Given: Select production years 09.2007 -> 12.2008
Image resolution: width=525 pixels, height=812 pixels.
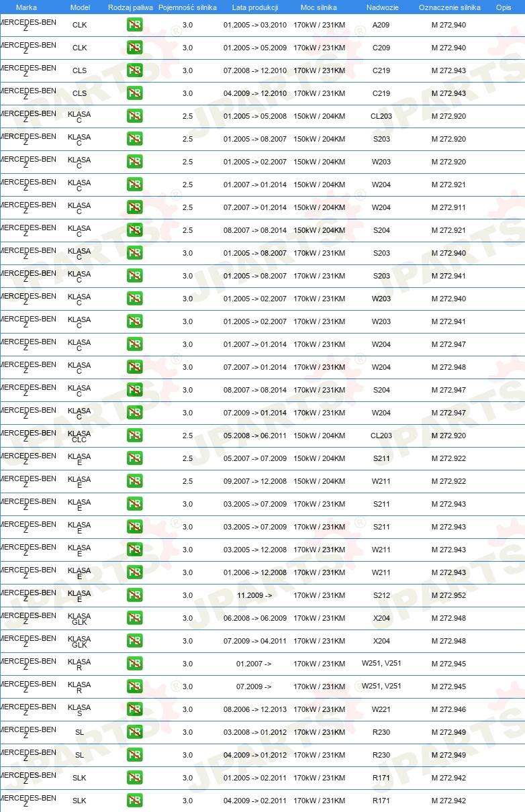Looking at the screenshot, I should (255, 482).
